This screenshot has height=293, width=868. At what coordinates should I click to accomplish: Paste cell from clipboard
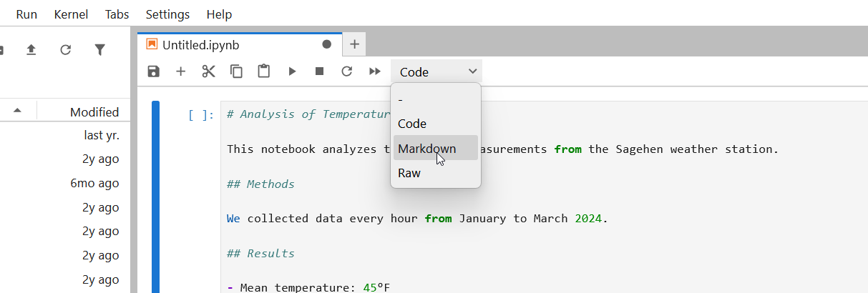[x=264, y=71]
